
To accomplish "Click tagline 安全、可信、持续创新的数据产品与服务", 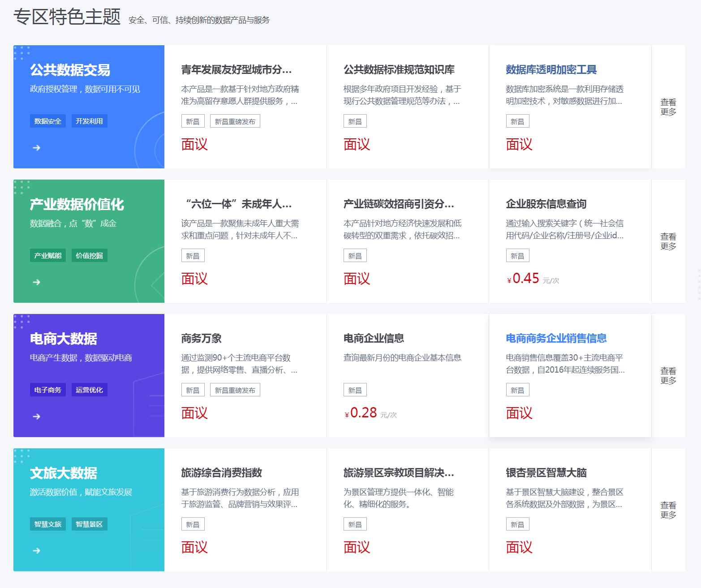I will 199,20.
